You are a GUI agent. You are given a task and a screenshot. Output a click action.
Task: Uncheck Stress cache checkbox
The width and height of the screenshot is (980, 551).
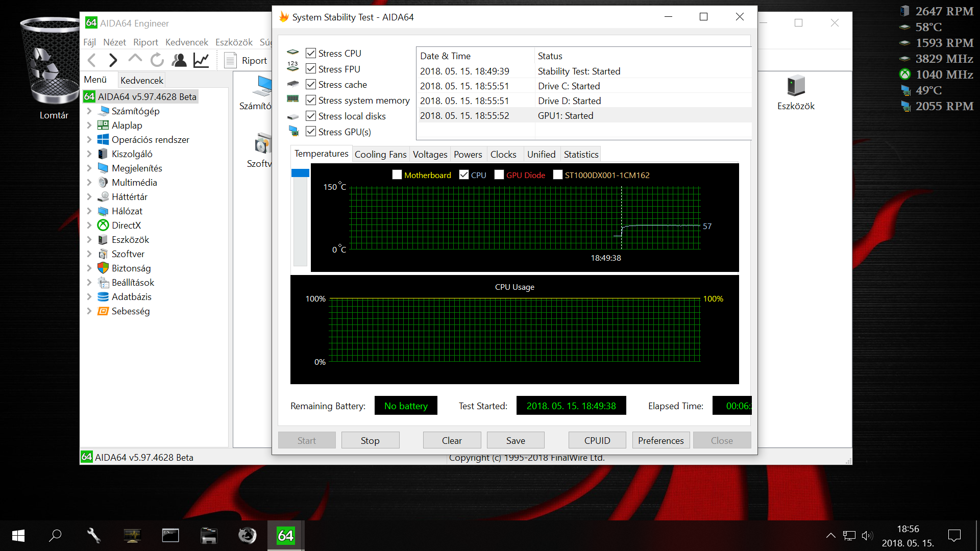[x=311, y=84]
